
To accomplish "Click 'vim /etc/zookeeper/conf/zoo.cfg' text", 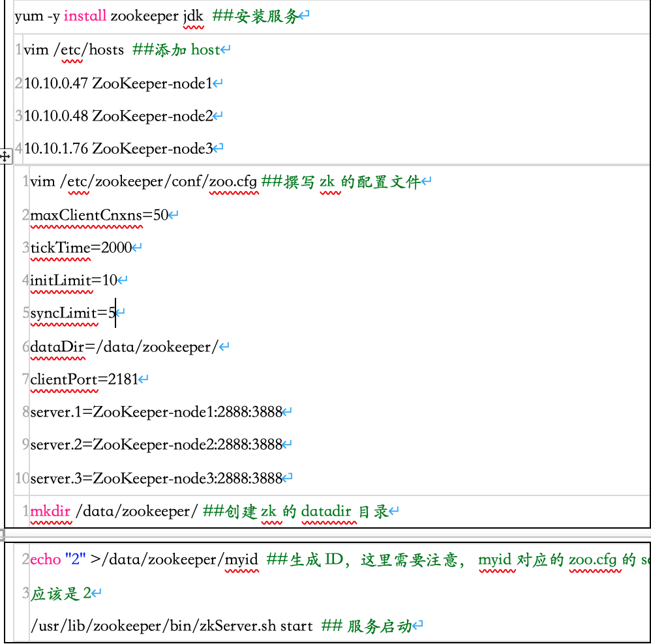I will tap(144, 181).
